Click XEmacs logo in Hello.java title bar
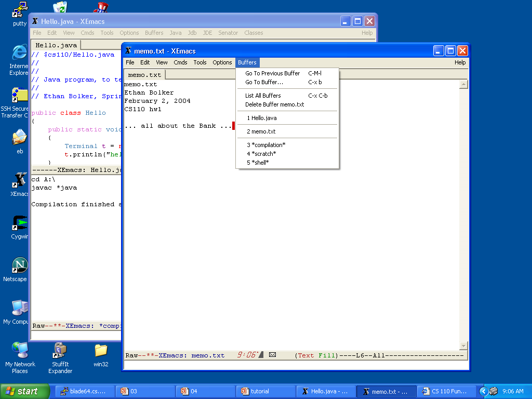The height and width of the screenshot is (399, 532). point(35,21)
